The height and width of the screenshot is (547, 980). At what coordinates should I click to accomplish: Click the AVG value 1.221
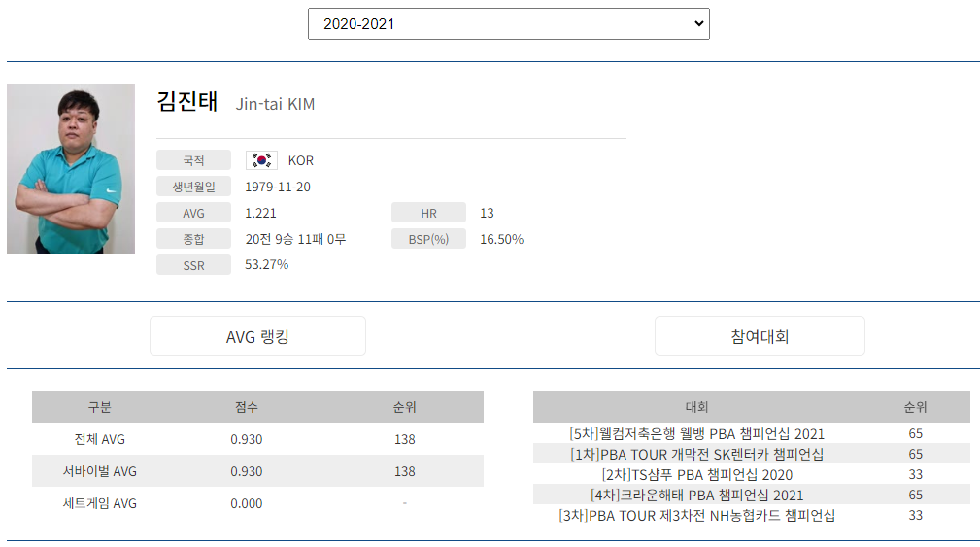[x=260, y=213]
